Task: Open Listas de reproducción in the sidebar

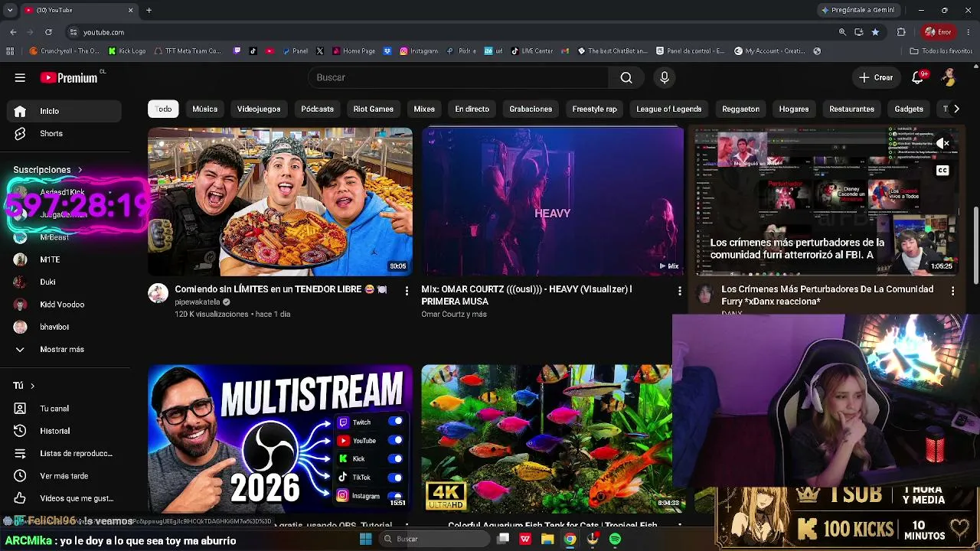Action: [x=64, y=453]
